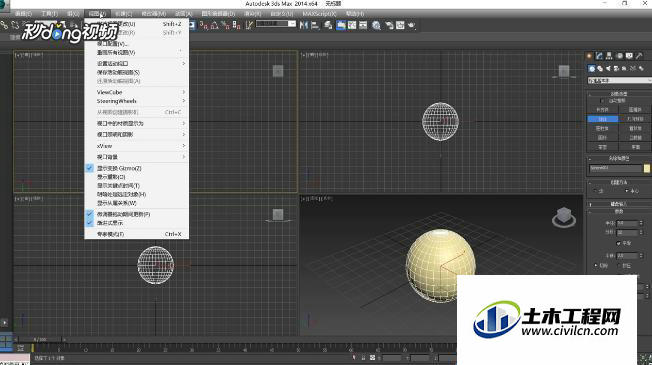Expand the ViewCube submenu

click(136, 92)
